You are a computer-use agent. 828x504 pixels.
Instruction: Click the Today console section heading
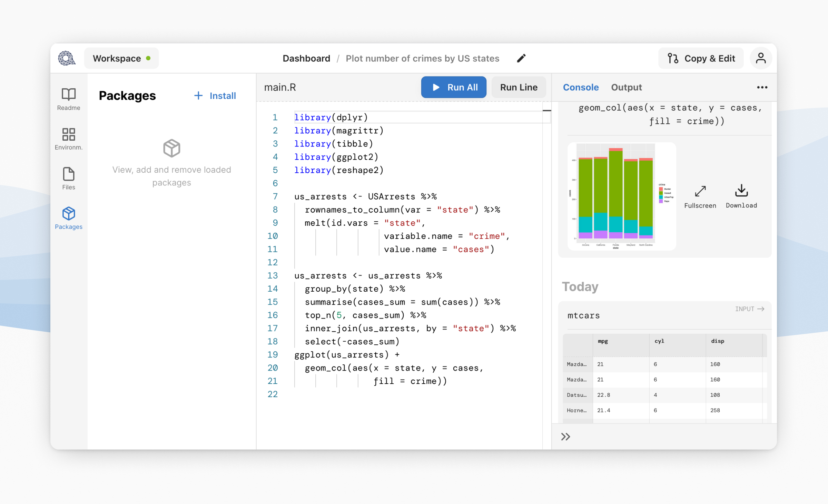coord(580,286)
